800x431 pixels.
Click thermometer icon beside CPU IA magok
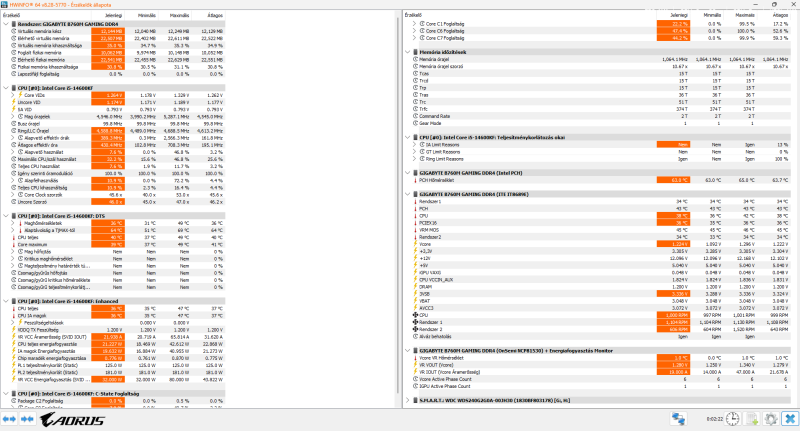(x=14, y=315)
